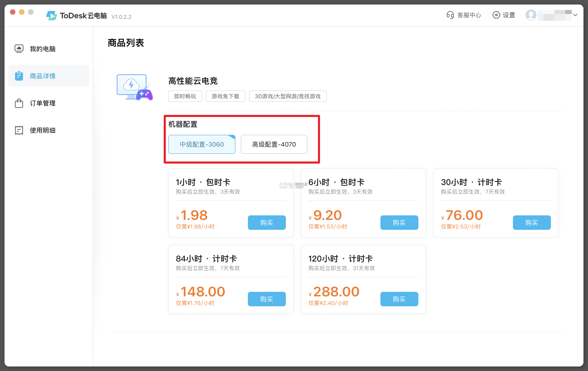Click the 3D游戏/大型网游/竞技游戏 tag
The width and height of the screenshot is (588, 371).
(287, 96)
